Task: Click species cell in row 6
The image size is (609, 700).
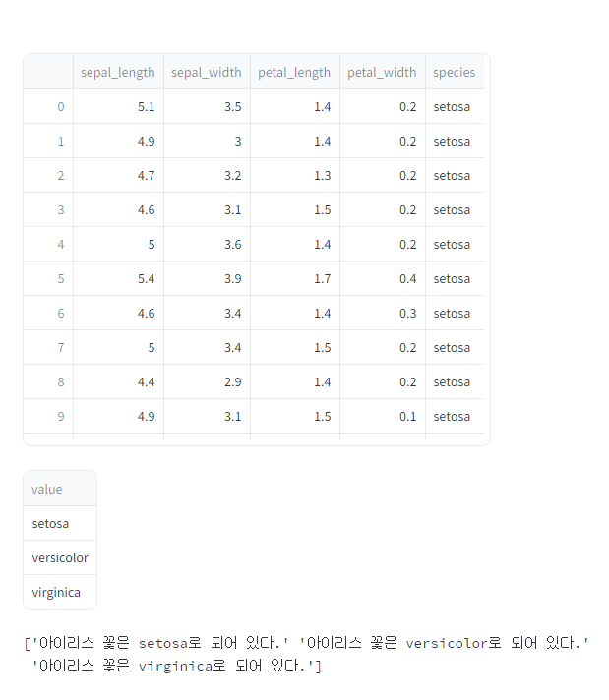Action: click(455, 313)
